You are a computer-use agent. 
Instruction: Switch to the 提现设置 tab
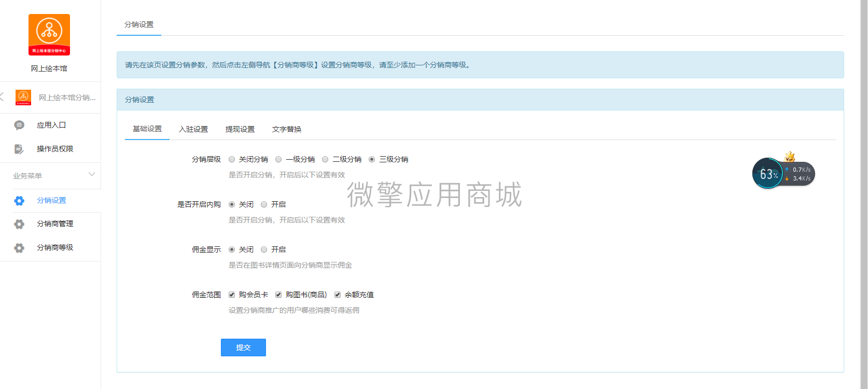click(x=240, y=129)
